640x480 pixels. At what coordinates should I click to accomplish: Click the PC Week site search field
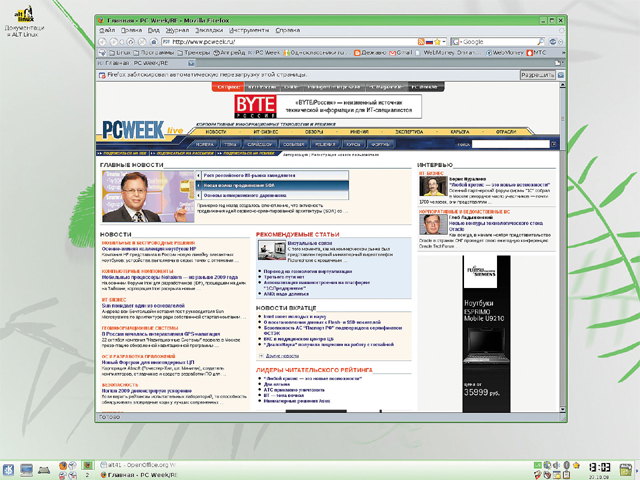tap(511, 144)
